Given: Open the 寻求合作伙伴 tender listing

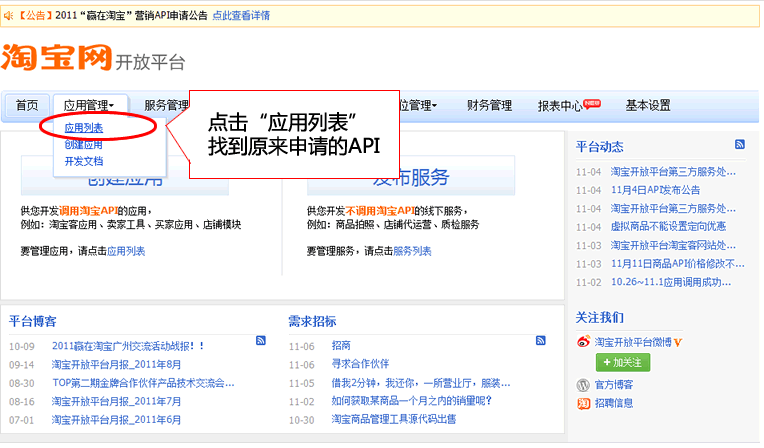Looking at the screenshot, I should click(361, 364).
